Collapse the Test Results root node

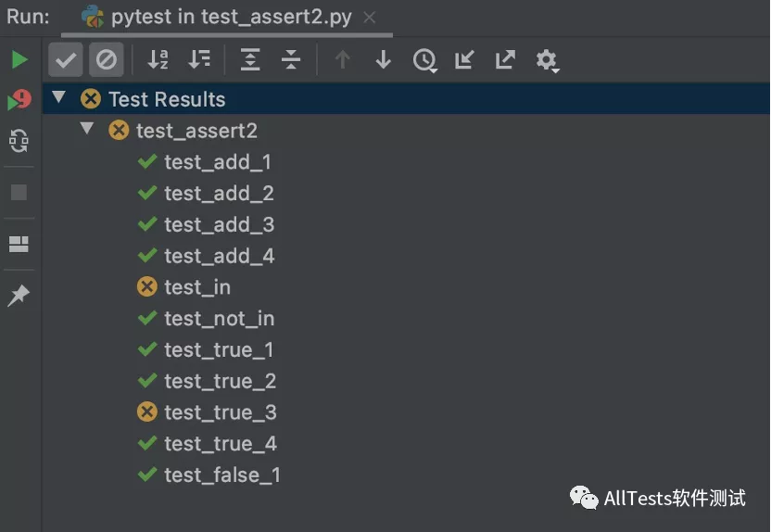(59, 97)
